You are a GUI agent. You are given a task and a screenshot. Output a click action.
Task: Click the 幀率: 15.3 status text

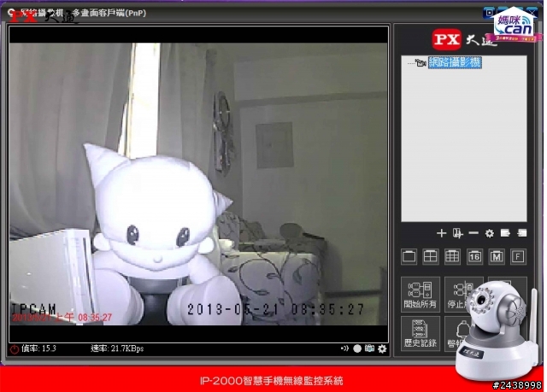pyautogui.click(x=38, y=348)
